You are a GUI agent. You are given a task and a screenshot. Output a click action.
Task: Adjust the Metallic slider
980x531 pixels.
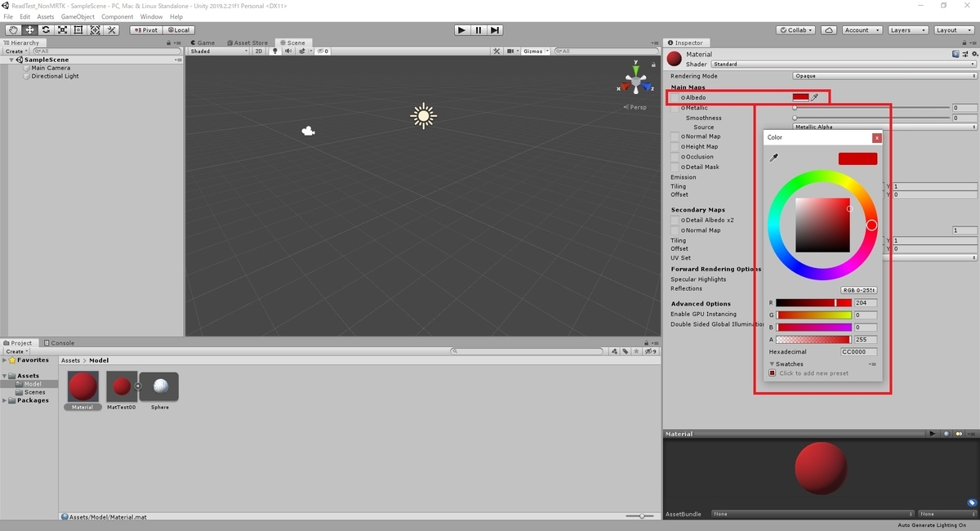click(872, 108)
